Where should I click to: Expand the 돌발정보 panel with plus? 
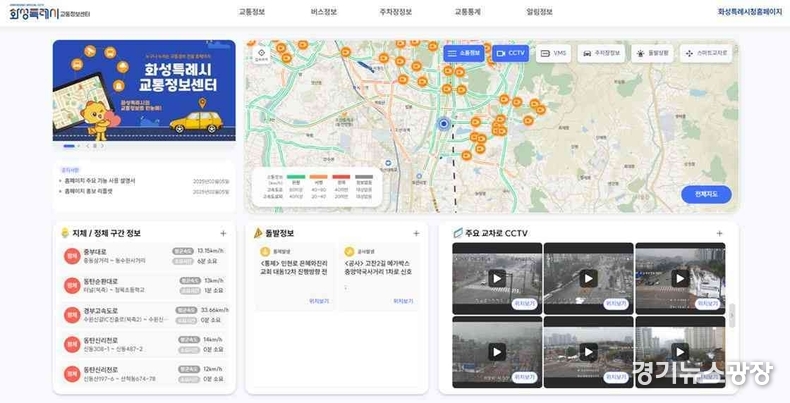click(416, 233)
